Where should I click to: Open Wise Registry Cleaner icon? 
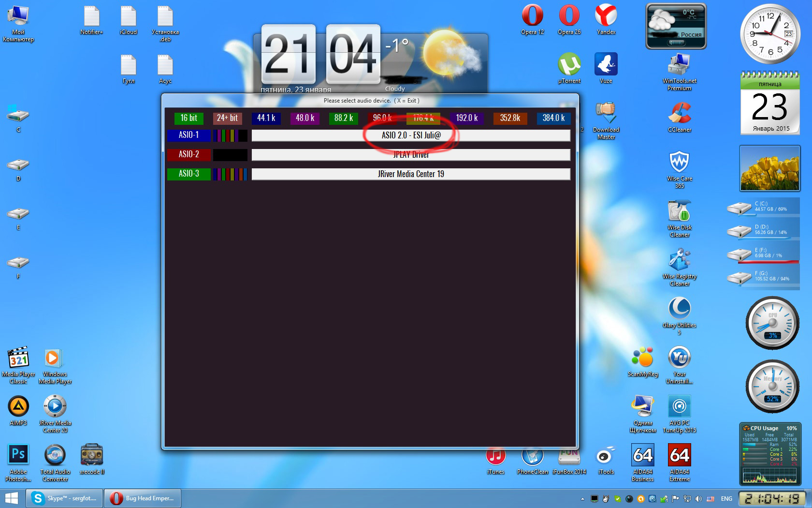[679, 267]
